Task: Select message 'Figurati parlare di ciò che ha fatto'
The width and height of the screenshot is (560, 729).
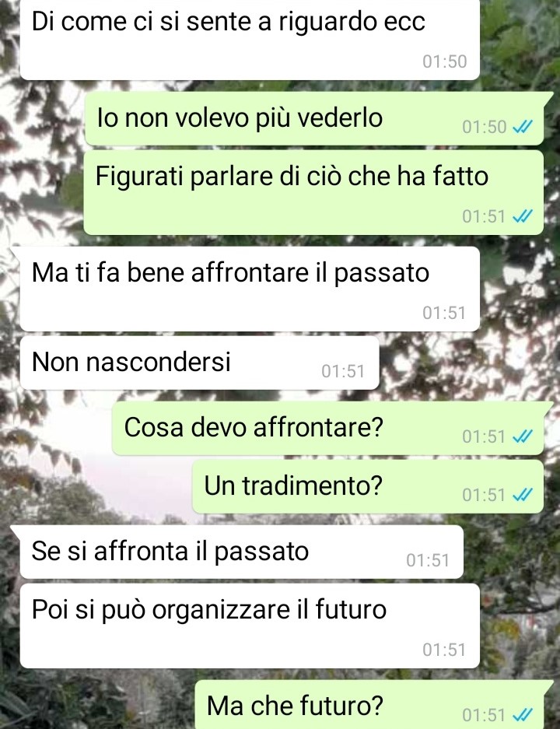Action: (313, 192)
